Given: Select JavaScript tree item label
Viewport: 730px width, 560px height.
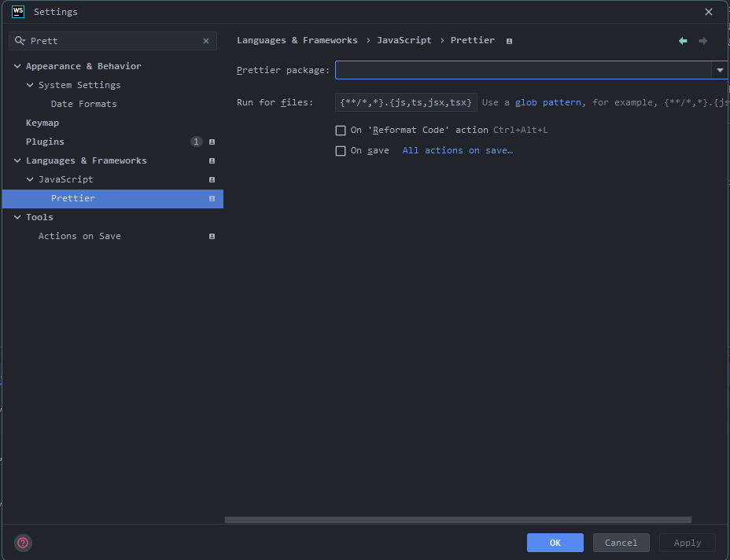Looking at the screenshot, I should click(65, 179).
